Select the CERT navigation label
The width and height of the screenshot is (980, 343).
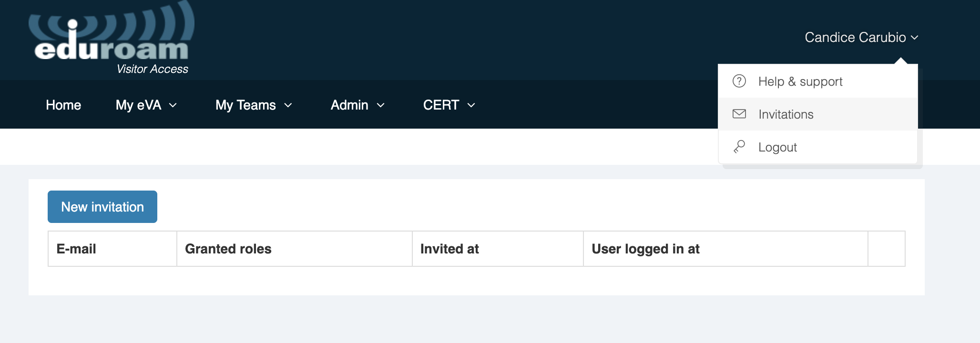(x=441, y=105)
